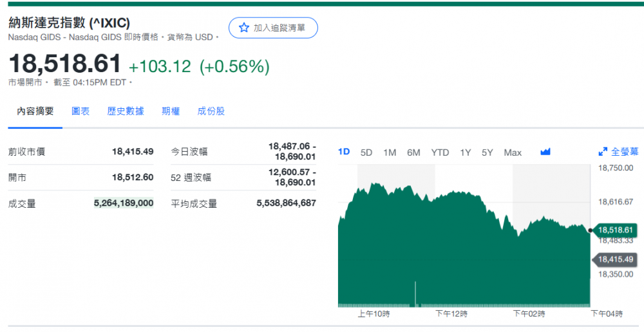This screenshot has height=332, width=644.
Task: Click the star icon in watchlist button
Action: coord(244,28)
